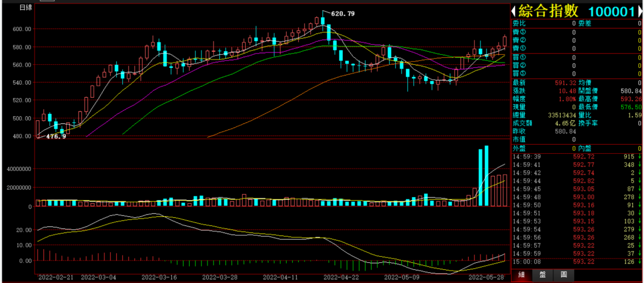Click tick volume 915

[x=629, y=157]
